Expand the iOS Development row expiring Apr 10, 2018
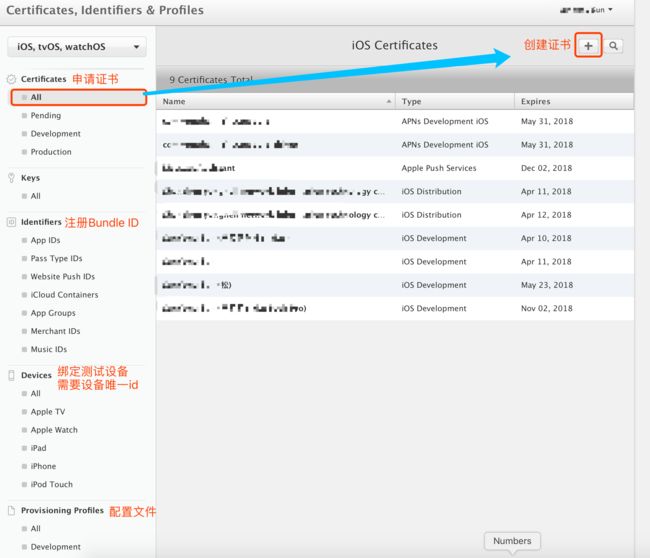The height and width of the screenshot is (558, 650). [395, 238]
